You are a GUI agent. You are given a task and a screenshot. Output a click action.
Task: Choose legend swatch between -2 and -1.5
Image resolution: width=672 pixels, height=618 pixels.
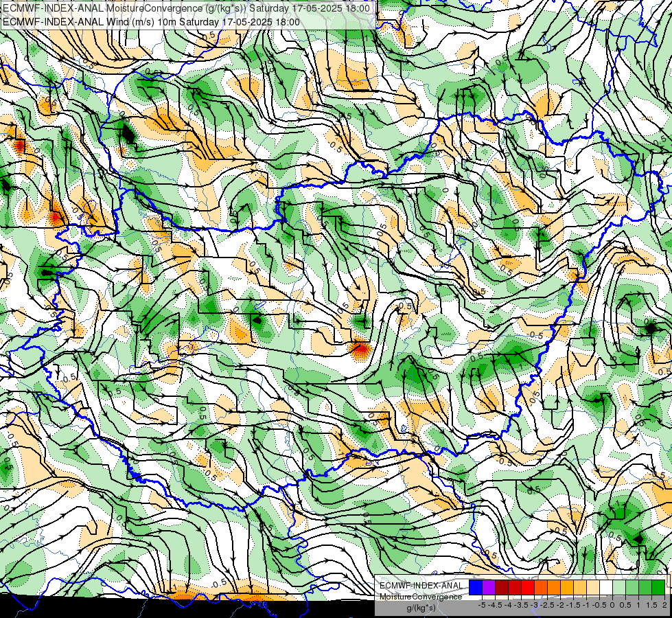point(567,587)
